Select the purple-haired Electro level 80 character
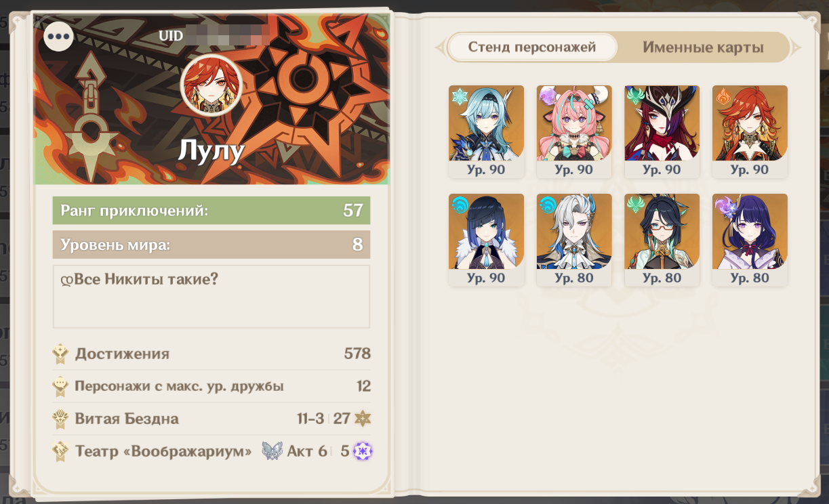829x504 pixels. [x=750, y=240]
